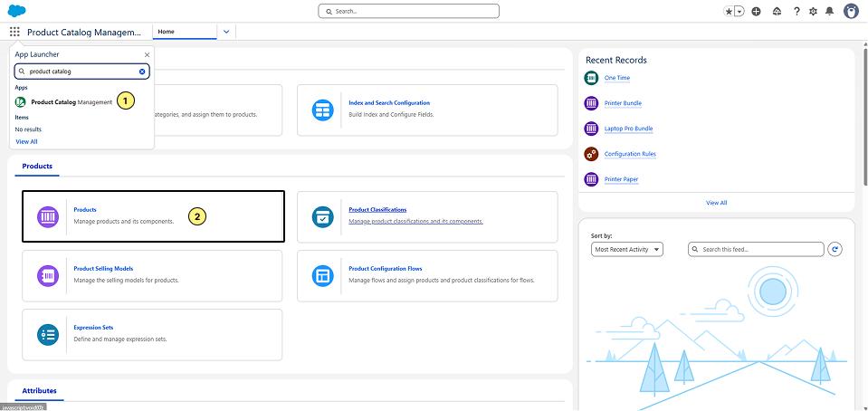Clear the App Launcher search text
Screen dimensions: 868x411
pos(142,71)
